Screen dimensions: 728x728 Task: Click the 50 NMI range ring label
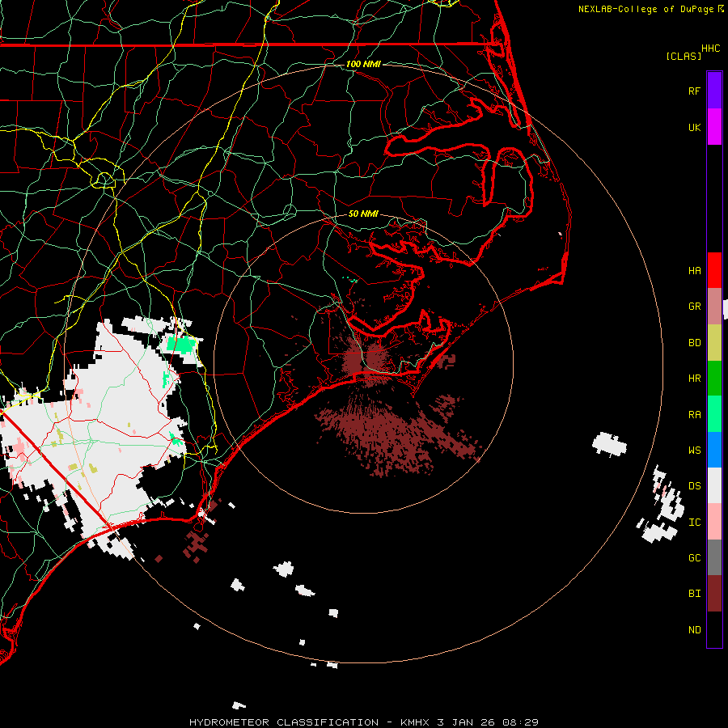363,214
